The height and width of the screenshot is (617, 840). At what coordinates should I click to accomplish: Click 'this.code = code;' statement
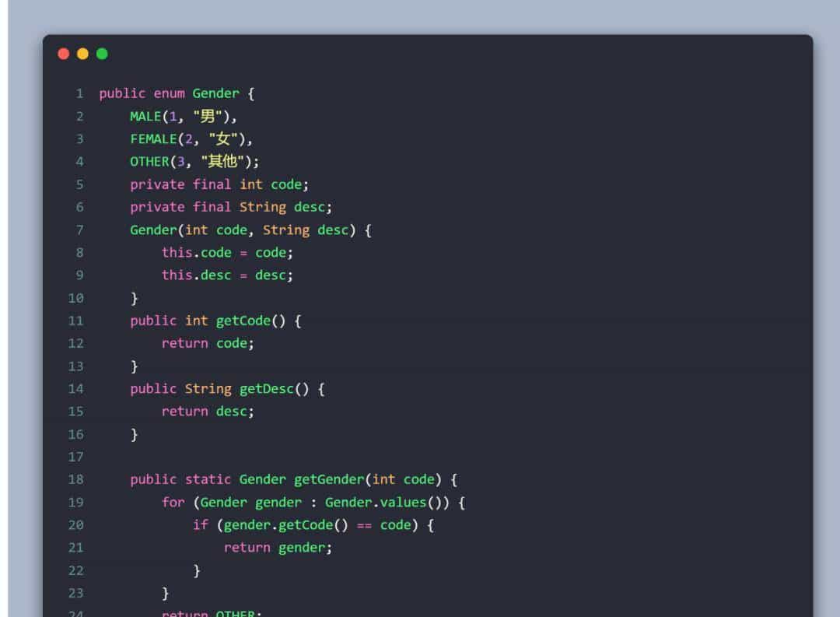click(x=227, y=253)
